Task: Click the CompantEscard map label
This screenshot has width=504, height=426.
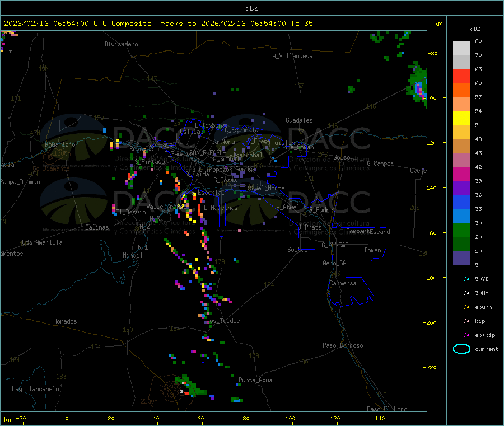Action: point(368,232)
